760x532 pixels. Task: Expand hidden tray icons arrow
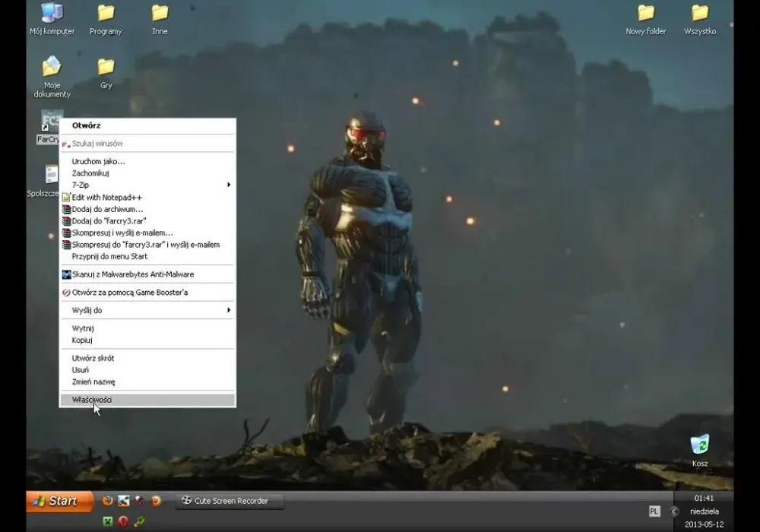click(673, 511)
